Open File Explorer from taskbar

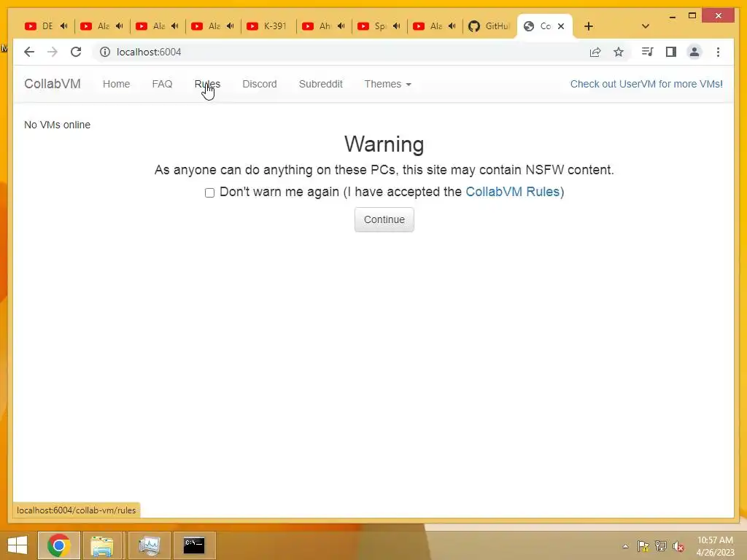(x=102, y=545)
